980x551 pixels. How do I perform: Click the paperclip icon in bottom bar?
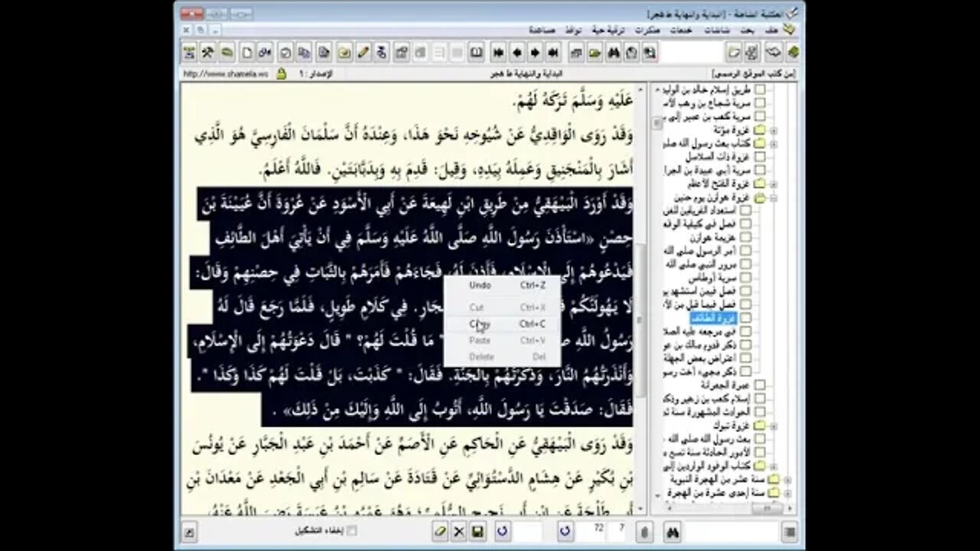pos(645,531)
